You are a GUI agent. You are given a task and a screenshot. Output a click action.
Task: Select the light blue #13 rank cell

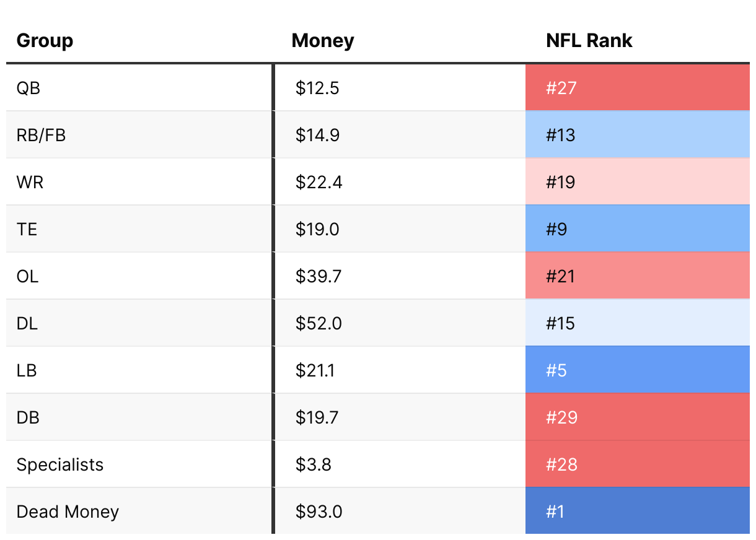click(637, 135)
